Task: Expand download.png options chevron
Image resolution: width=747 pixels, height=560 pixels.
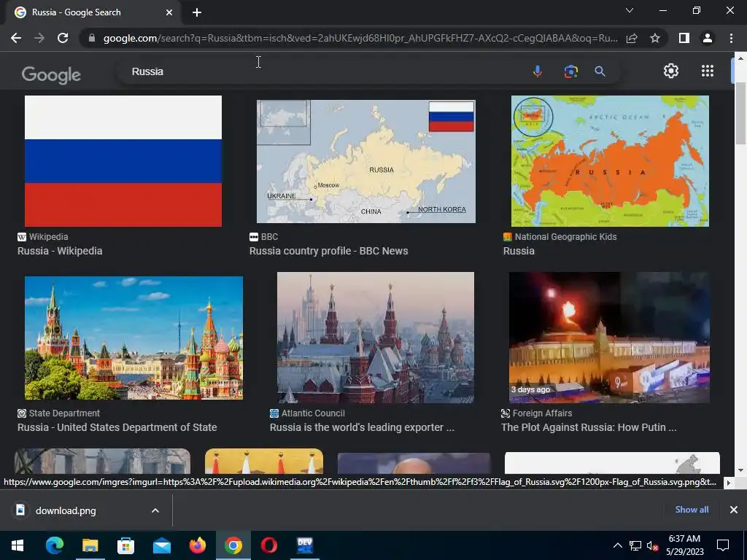Action: pyautogui.click(x=155, y=510)
